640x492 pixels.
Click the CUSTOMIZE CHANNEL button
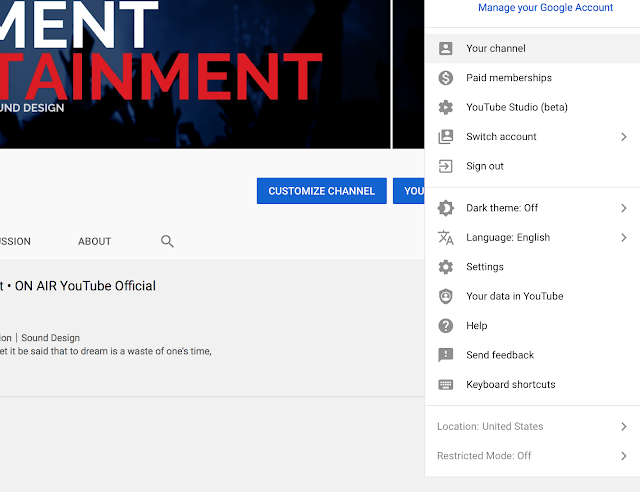click(x=322, y=191)
